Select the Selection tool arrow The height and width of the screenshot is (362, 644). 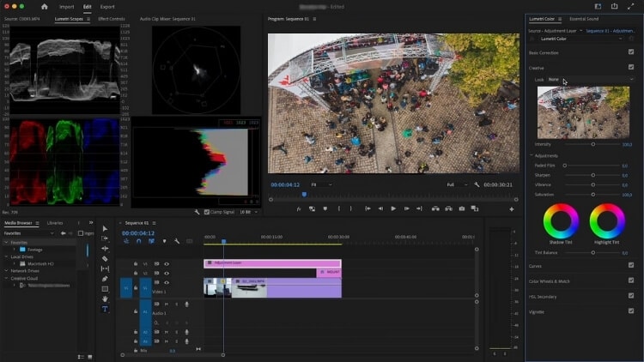tap(105, 229)
